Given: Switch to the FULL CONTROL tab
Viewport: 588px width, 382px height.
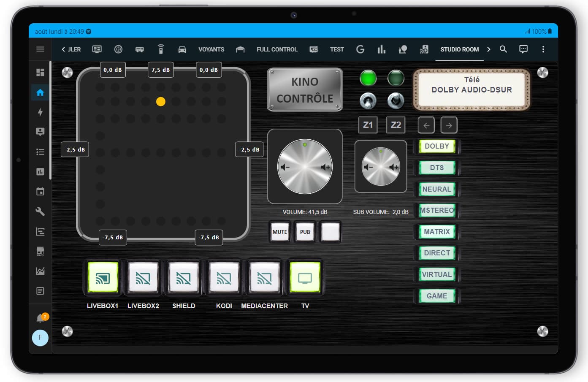Looking at the screenshot, I should point(277,49).
